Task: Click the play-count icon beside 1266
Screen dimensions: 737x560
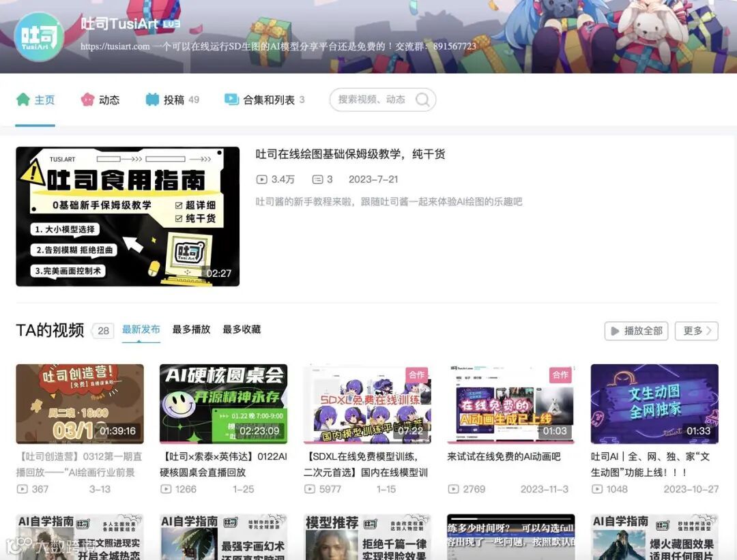Action: coord(166,489)
